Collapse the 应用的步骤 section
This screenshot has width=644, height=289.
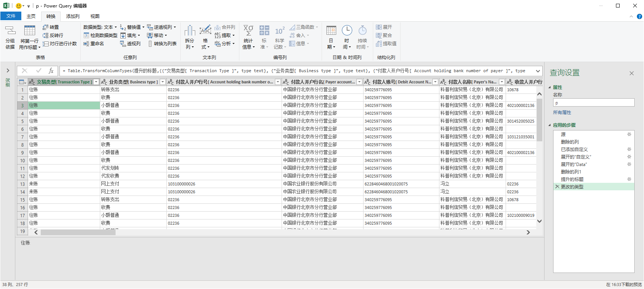550,125
